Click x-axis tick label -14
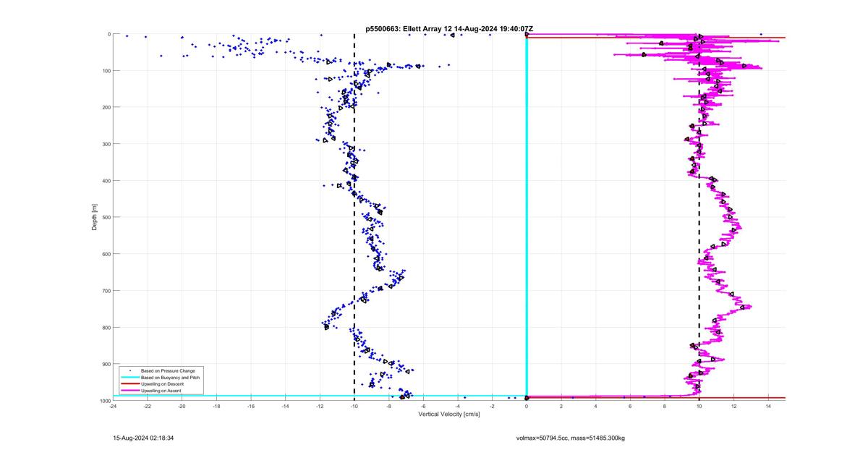The image size is (868, 450). pyautogui.click(x=285, y=406)
